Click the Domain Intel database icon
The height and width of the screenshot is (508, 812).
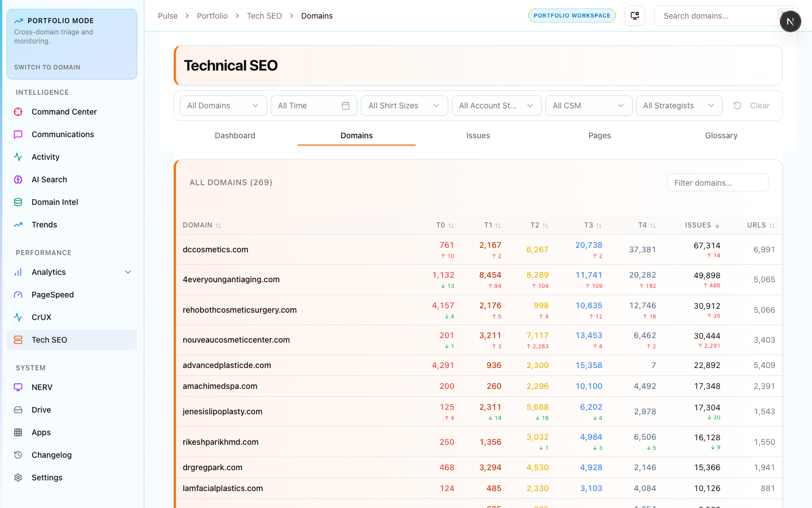pyautogui.click(x=18, y=202)
